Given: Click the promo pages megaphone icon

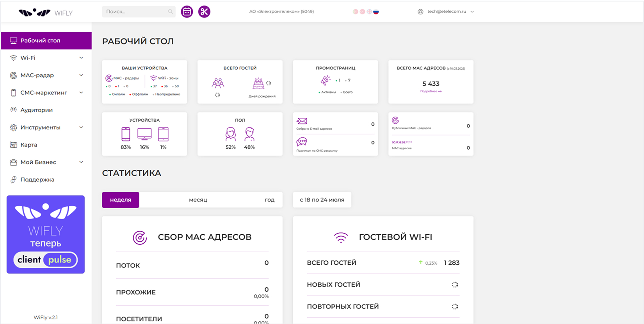Looking at the screenshot, I should pyautogui.click(x=325, y=81).
